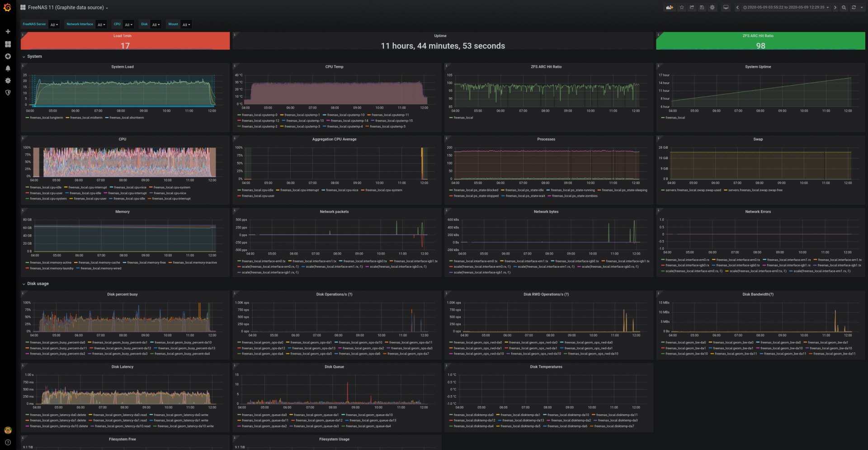
Task: Open the Network Interface variable dropdown
Action: [101, 24]
